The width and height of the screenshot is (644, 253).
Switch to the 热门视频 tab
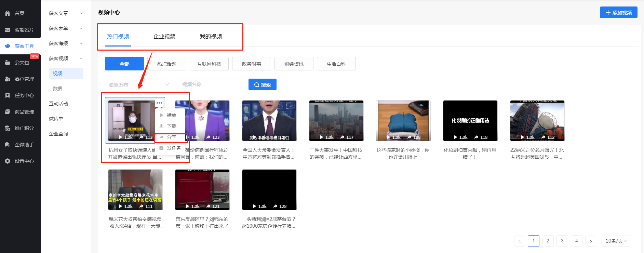click(x=118, y=37)
